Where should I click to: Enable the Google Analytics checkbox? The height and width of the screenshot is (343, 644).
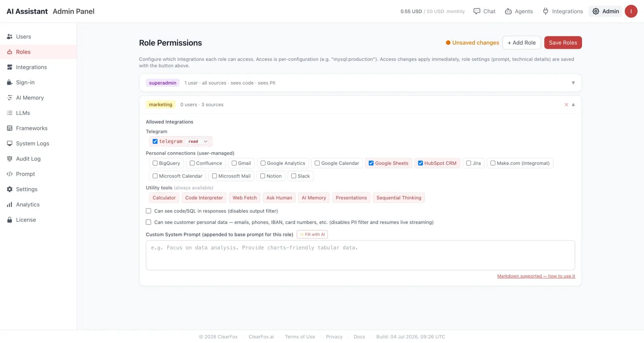point(263,163)
